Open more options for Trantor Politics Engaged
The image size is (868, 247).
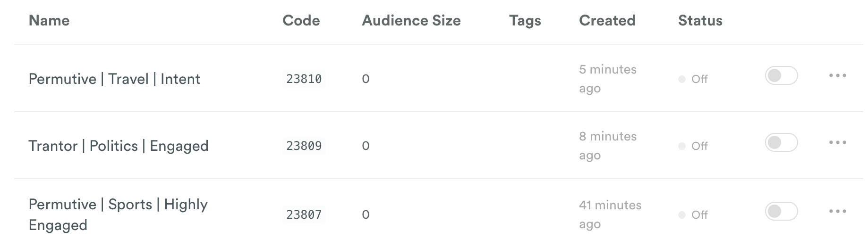[x=837, y=142]
